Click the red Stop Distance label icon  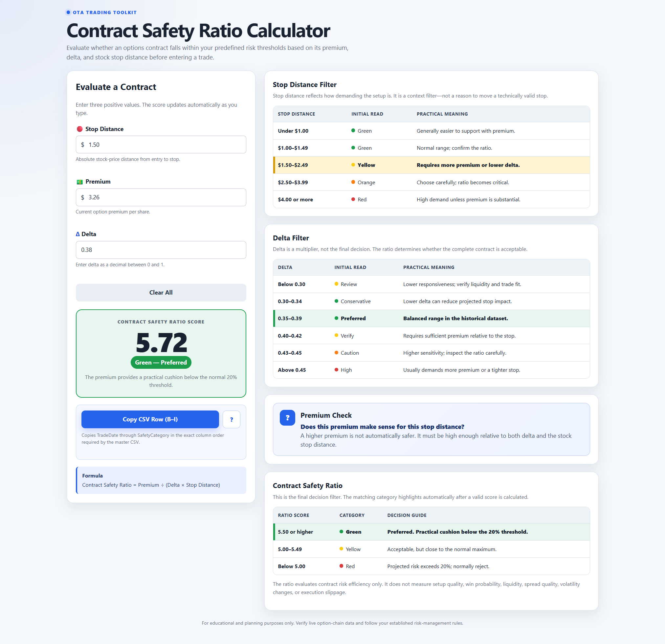point(80,129)
